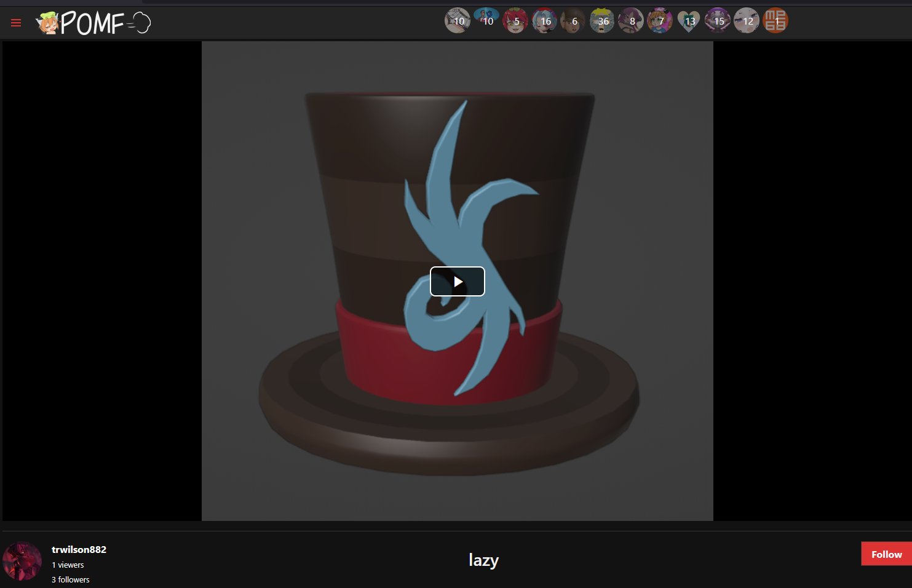This screenshot has width=912, height=588.
Task: Play the stream video
Action: 458,281
